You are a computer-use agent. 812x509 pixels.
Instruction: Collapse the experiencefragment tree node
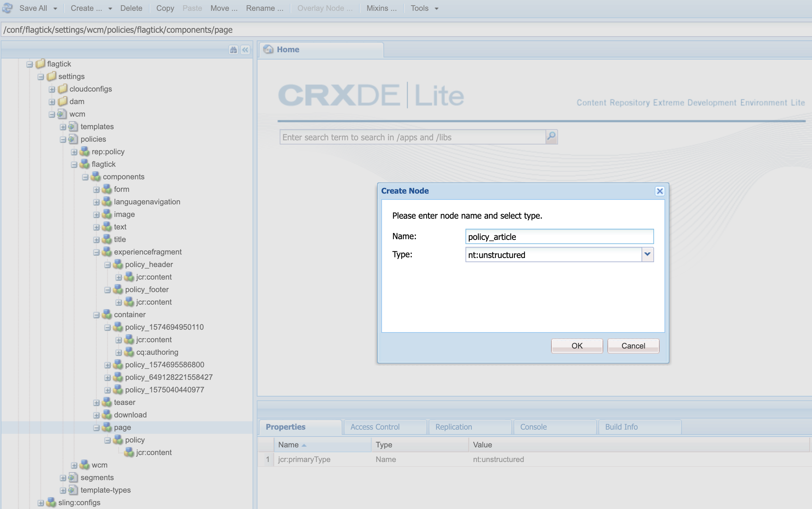(x=96, y=252)
